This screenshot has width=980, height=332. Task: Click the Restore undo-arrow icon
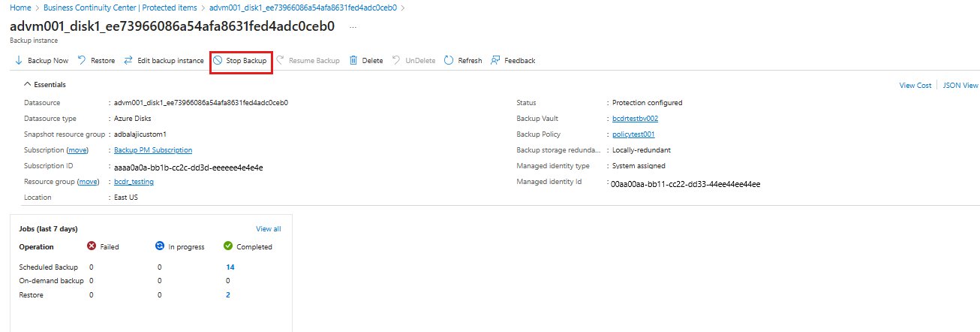[82, 60]
